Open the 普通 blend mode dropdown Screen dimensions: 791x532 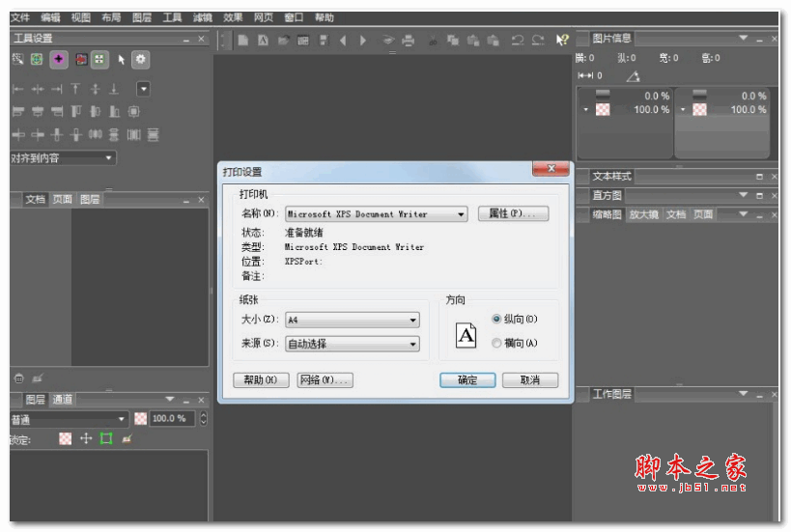[x=70, y=419]
